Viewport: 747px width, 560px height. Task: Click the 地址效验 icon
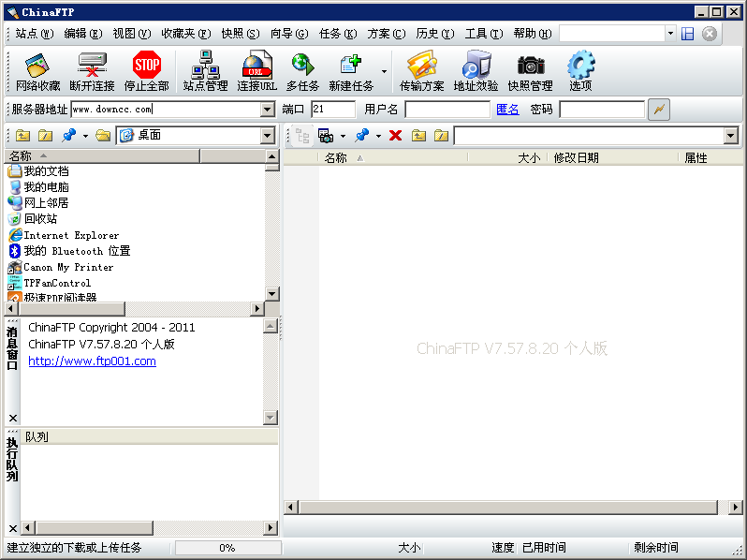pyautogui.click(x=476, y=71)
